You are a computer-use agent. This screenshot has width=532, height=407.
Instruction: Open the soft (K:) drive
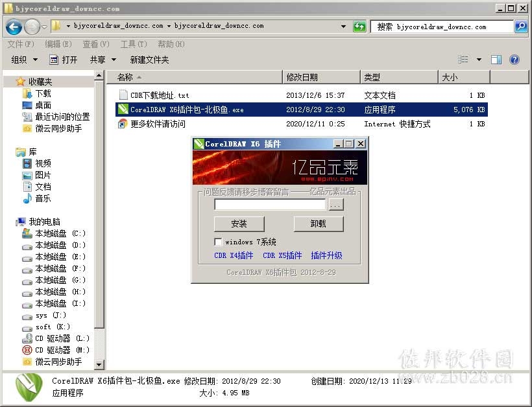(x=47, y=327)
